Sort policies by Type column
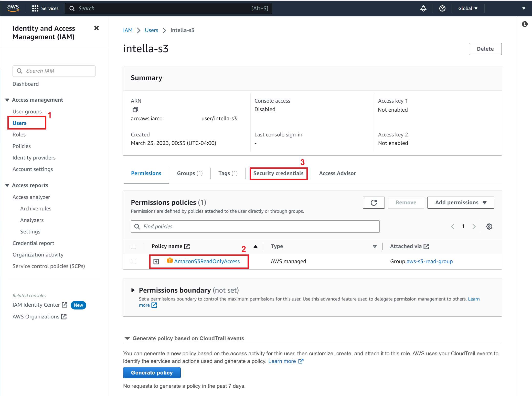532x396 pixels. 375,247
